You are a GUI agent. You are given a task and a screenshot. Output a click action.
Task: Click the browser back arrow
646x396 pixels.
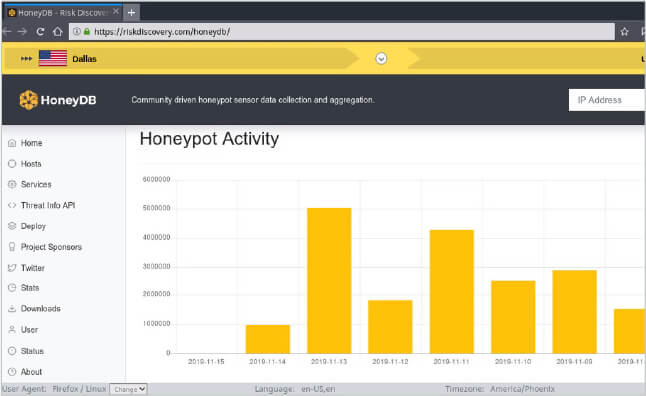pyautogui.click(x=7, y=31)
